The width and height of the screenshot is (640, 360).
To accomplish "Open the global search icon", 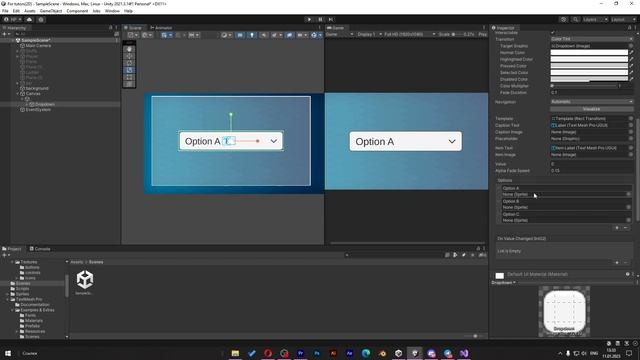I will pos(575,19).
